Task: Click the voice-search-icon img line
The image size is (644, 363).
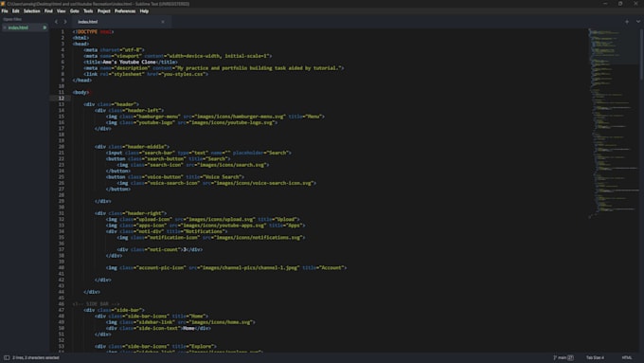Action: coord(217,183)
